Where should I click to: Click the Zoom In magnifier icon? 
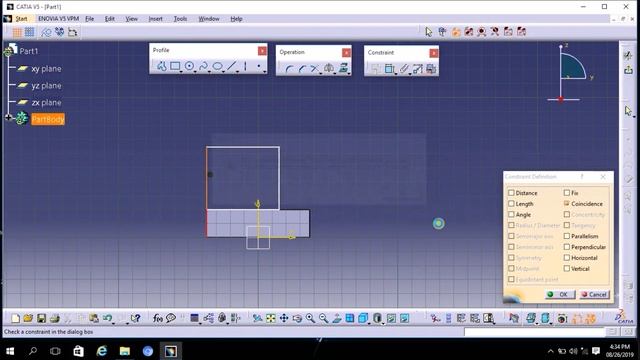coord(310,318)
